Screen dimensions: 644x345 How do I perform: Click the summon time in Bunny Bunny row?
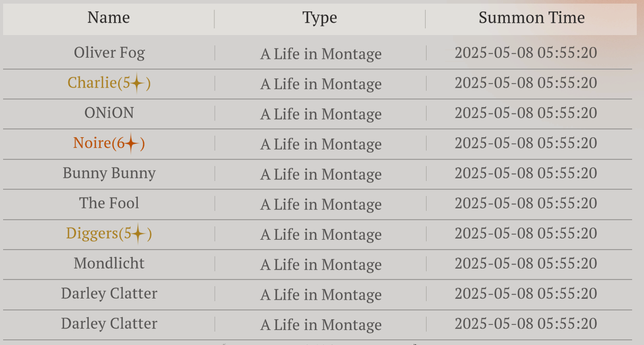click(526, 173)
